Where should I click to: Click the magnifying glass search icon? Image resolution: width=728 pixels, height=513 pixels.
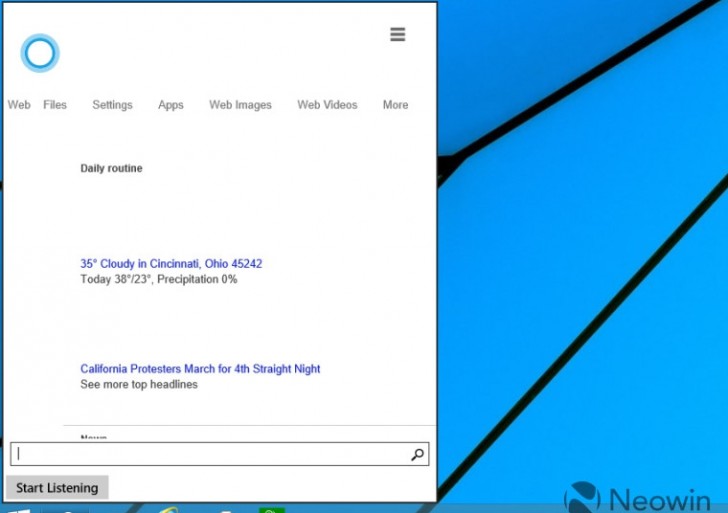(x=417, y=455)
